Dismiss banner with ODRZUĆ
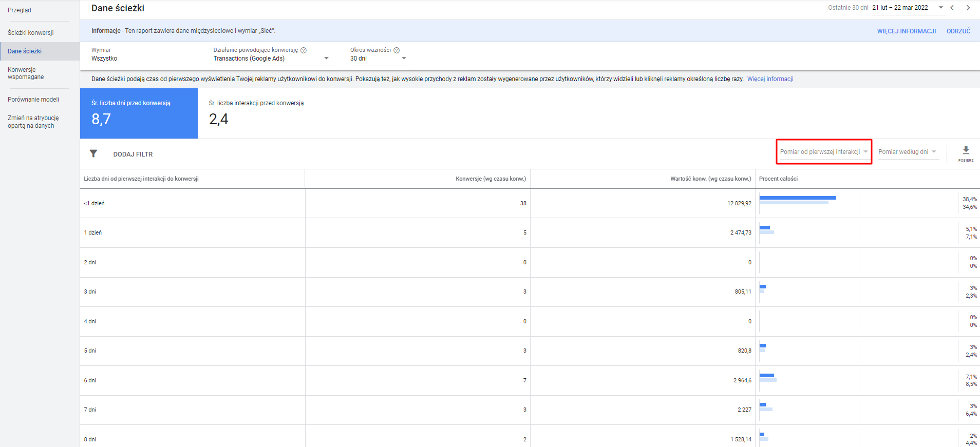980x447 pixels. coord(958,31)
